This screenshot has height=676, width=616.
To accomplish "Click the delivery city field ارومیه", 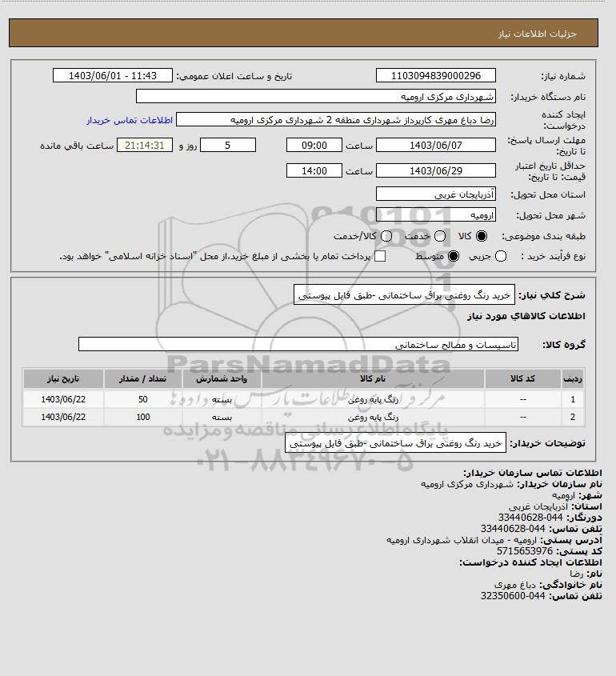I will pyautogui.click(x=436, y=214).
